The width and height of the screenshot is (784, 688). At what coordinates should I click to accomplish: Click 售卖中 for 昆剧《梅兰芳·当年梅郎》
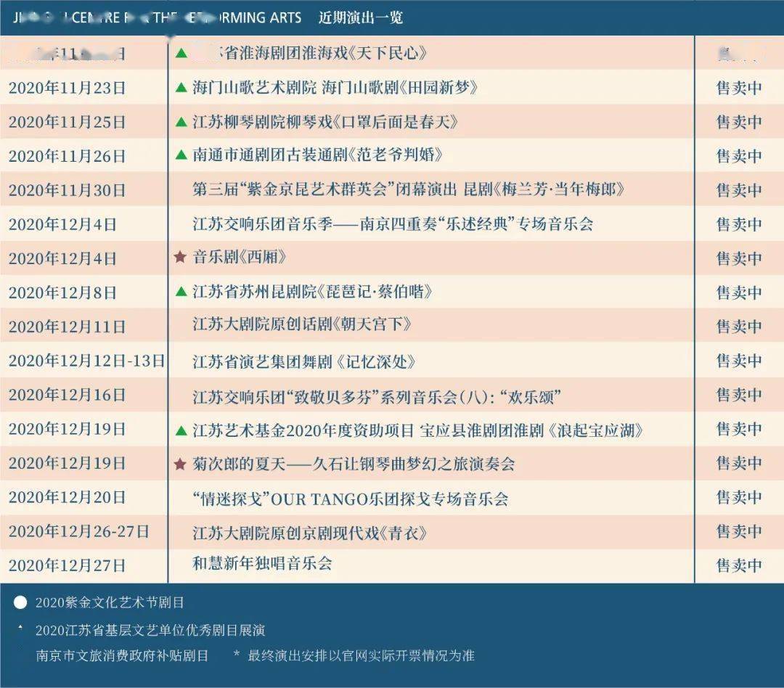tap(739, 190)
